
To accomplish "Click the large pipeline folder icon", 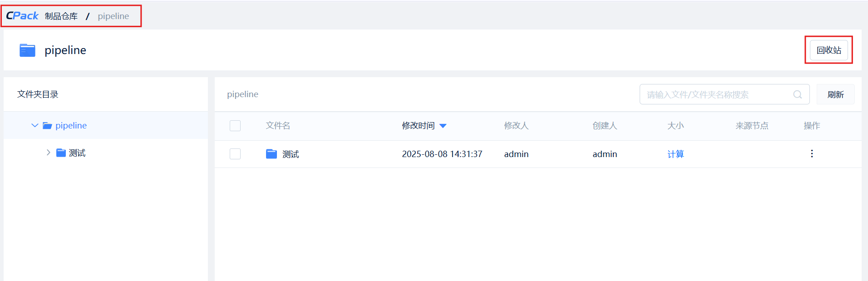I will tap(27, 50).
